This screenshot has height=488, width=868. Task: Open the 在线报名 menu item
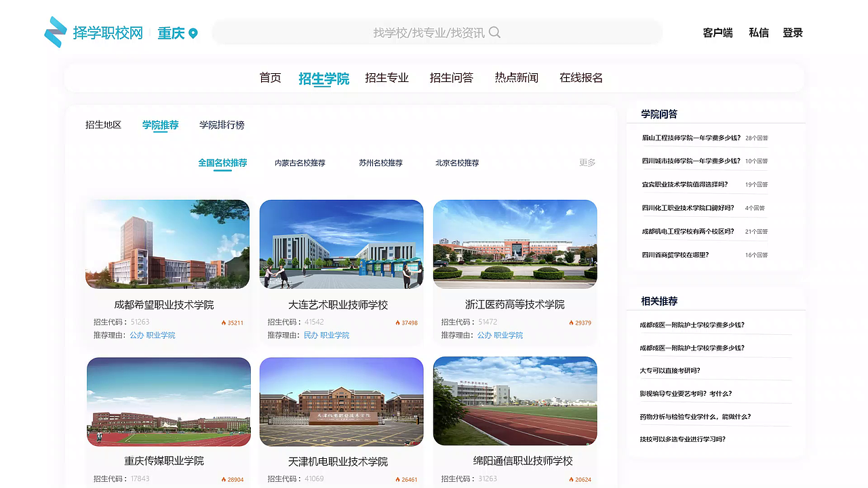click(x=580, y=77)
